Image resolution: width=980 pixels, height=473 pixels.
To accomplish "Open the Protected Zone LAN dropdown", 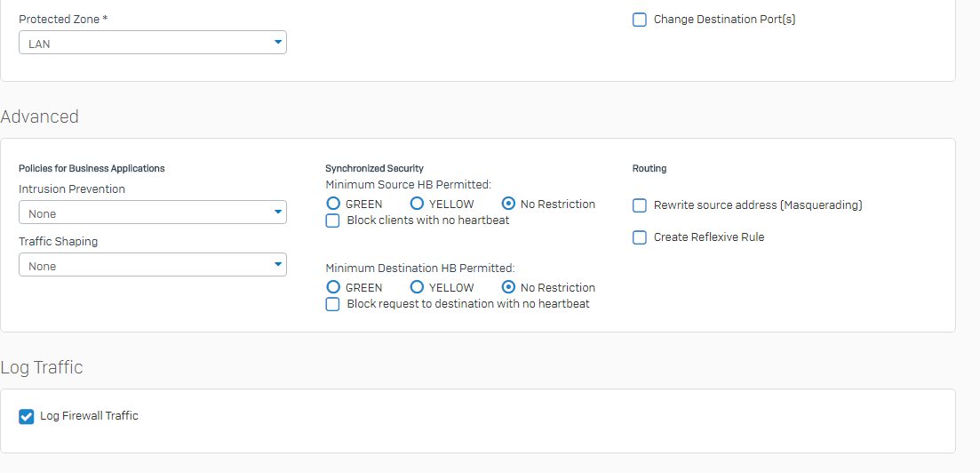I will 153,43.
